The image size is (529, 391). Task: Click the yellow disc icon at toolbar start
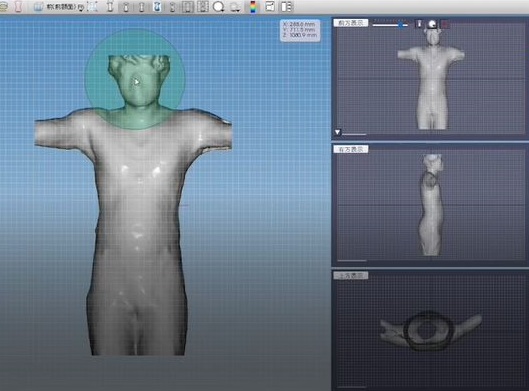coord(3,7)
